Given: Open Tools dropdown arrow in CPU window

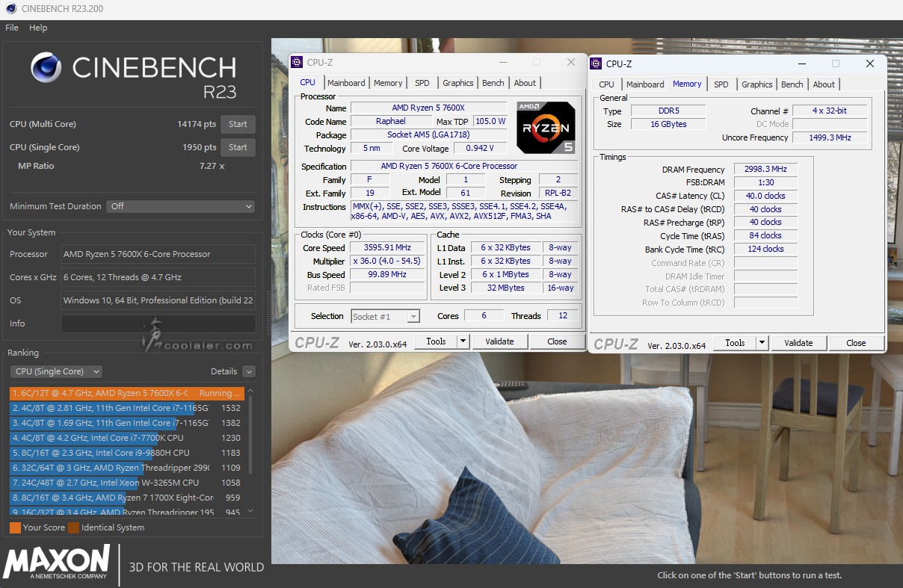Looking at the screenshot, I should 463,341.
